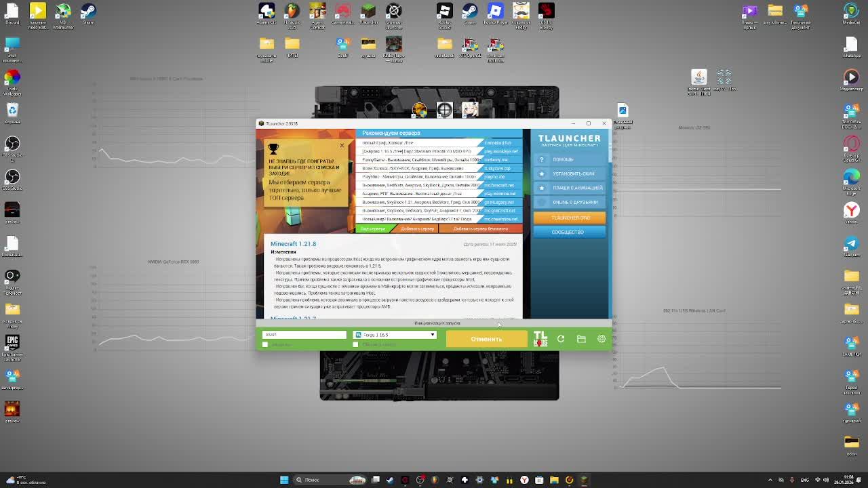This screenshot has width=868, height=488.
Task: Click the TLauncher refresh versions icon
Action: (x=561, y=339)
